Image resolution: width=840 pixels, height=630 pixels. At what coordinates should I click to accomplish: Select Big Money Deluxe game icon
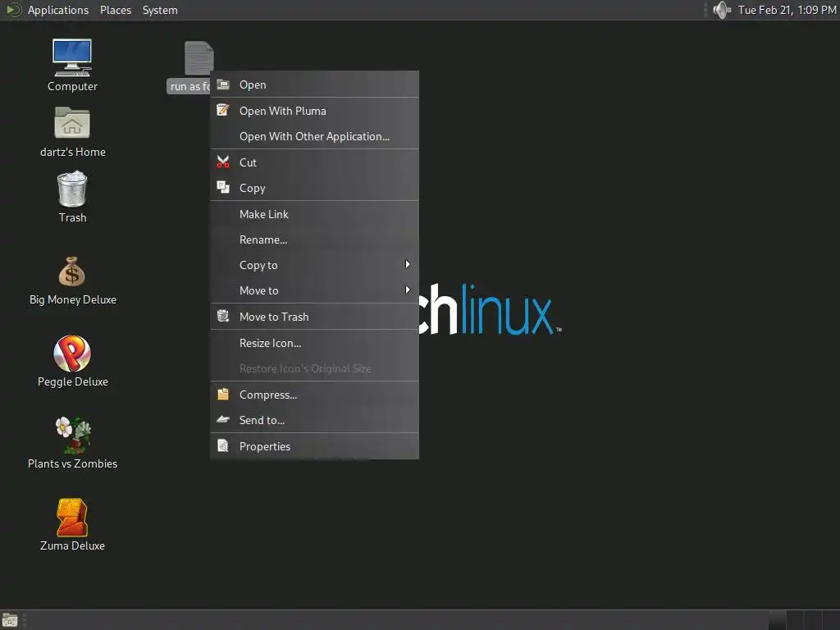coord(72,272)
